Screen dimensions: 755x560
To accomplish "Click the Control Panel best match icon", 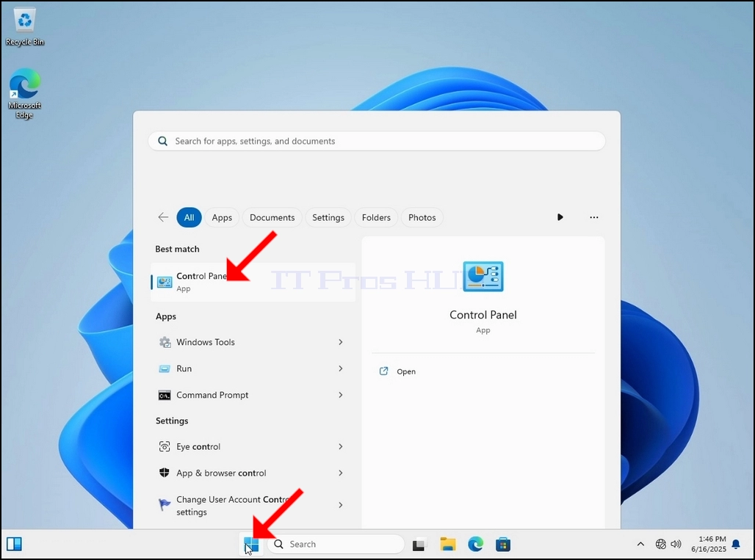I will pyautogui.click(x=165, y=282).
